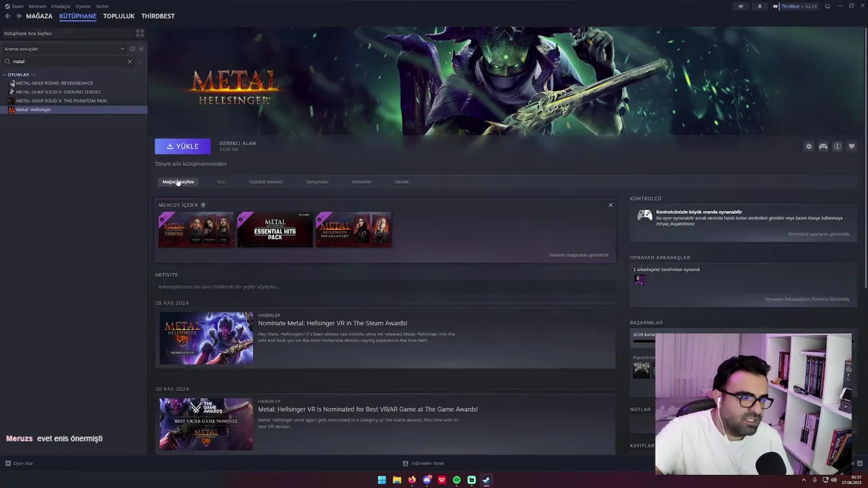Open advanced search filter icon
The width and height of the screenshot is (868, 488).
(x=140, y=62)
